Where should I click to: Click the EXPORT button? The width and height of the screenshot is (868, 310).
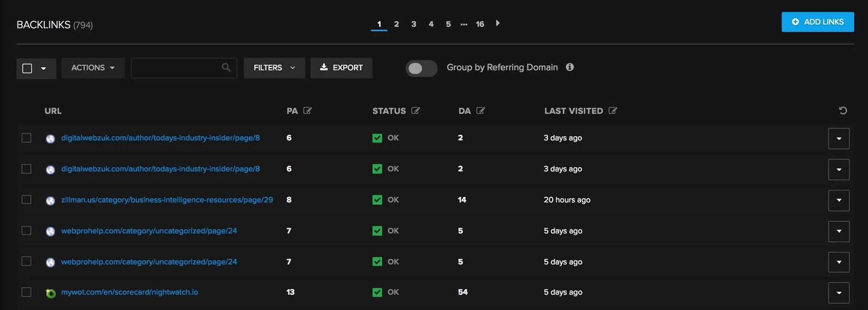point(341,68)
